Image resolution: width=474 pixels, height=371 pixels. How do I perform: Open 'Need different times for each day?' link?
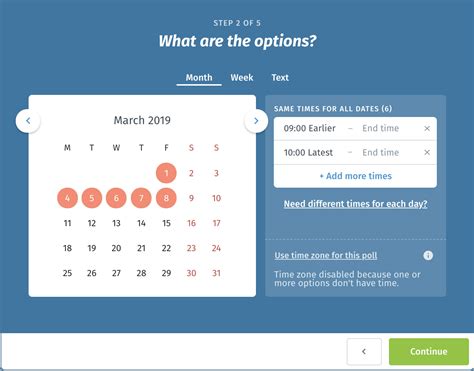(355, 204)
